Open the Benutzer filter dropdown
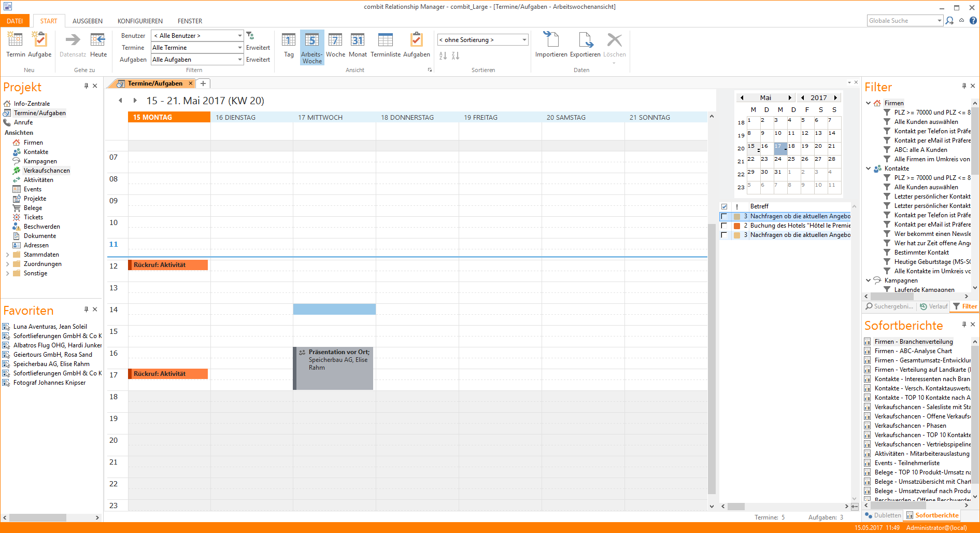Viewport: 980px width, 533px height. [x=239, y=36]
